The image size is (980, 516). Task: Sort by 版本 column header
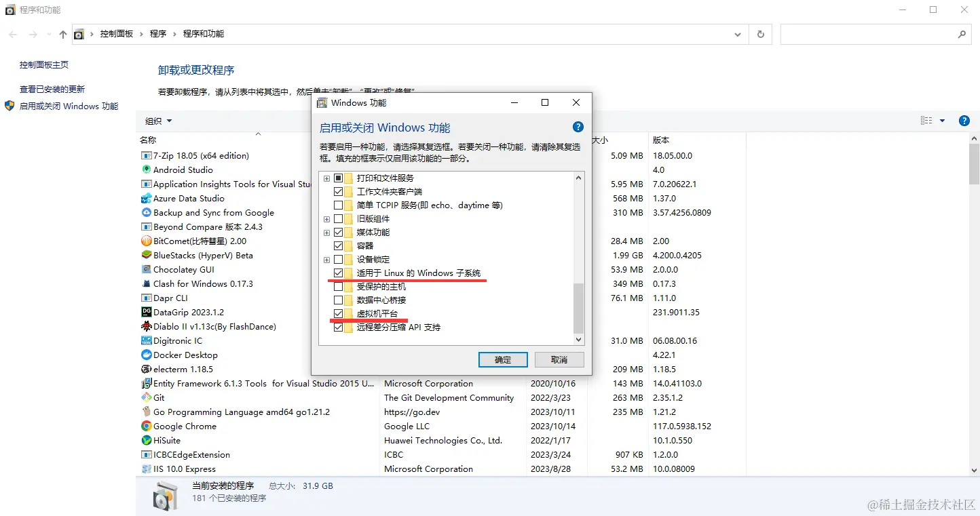697,140
